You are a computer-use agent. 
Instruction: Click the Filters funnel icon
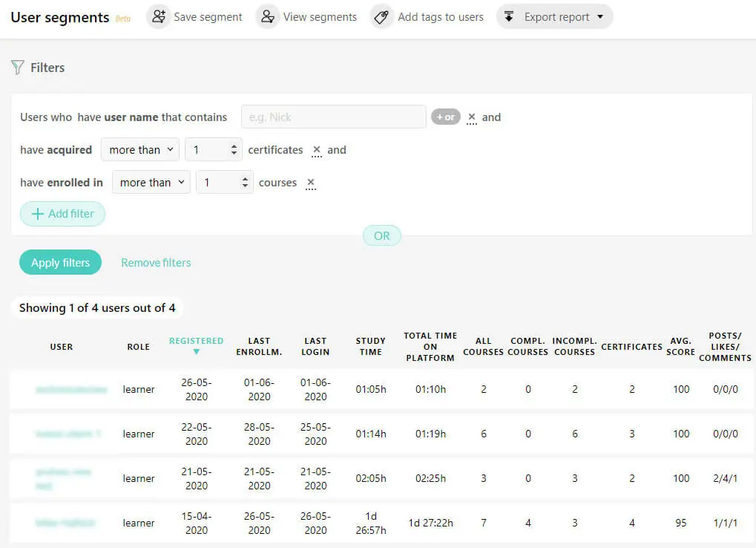click(18, 68)
